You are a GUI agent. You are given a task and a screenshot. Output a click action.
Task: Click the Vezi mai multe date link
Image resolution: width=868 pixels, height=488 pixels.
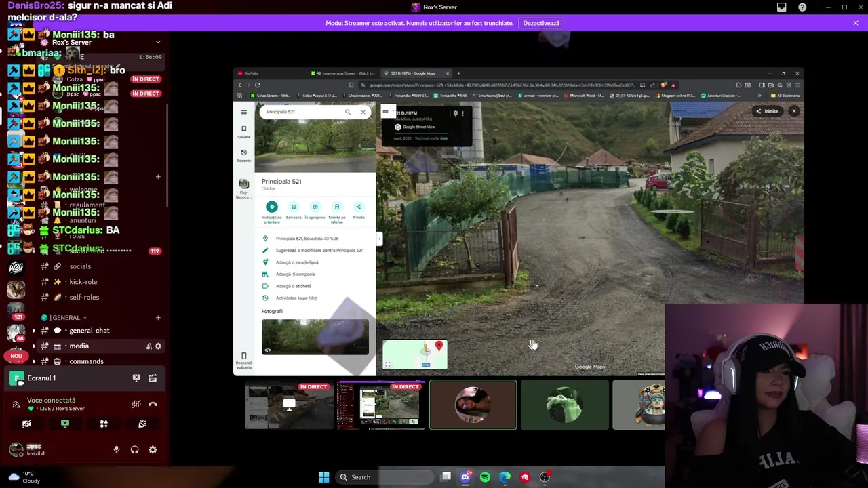pos(431,138)
